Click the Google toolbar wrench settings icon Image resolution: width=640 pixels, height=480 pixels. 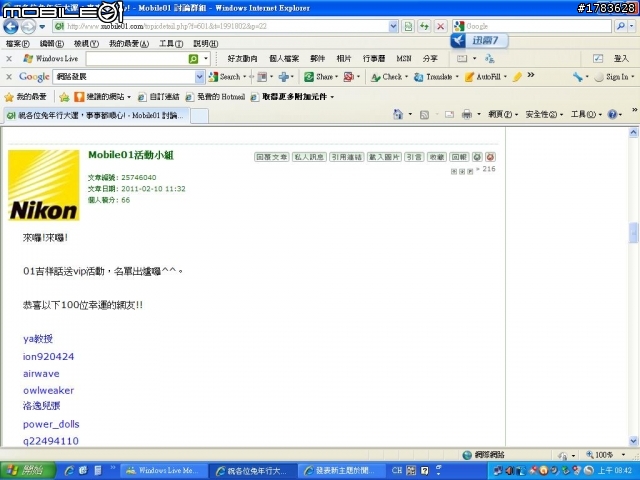[x=577, y=77]
